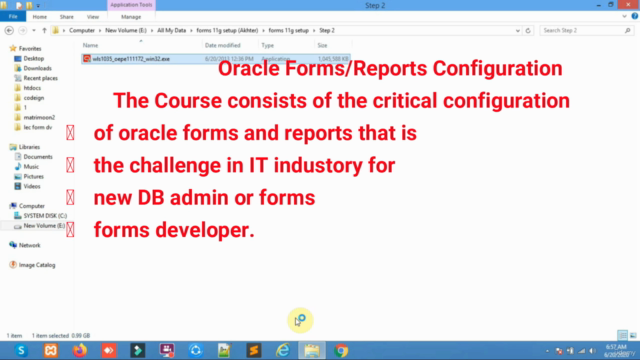Open the Share ribbon tab

pos(67,17)
